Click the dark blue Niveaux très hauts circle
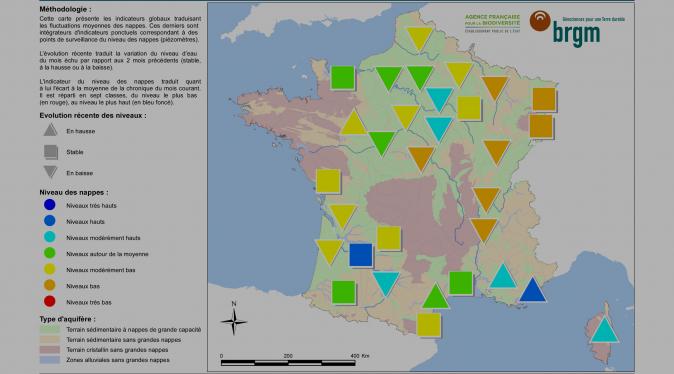The width and height of the screenshot is (674, 374). (49, 205)
